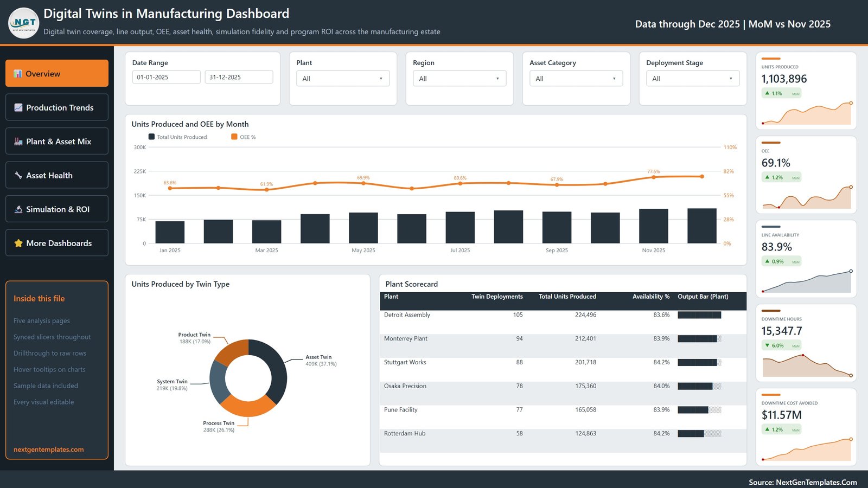Click the OEE KPI value 69.1%
868x488 pixels.
(x=776, y=163)
